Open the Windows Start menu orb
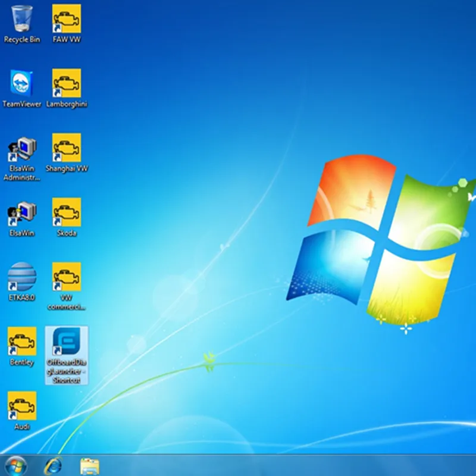This screenshot has height=476, width=476. point(16,466)
